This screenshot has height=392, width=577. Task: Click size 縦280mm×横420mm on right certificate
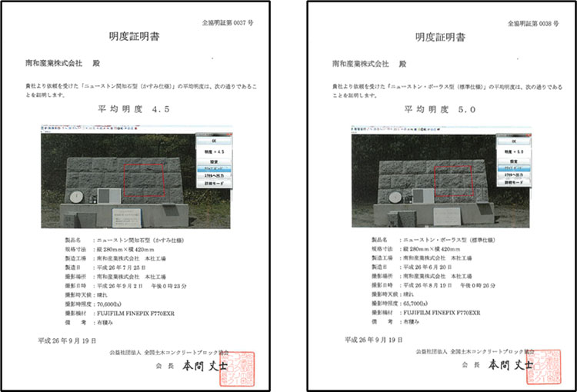[432, 249]
